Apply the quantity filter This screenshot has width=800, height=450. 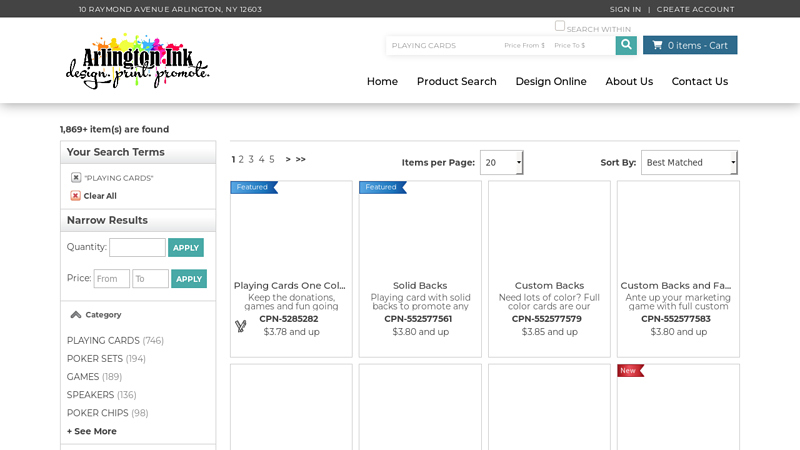click(185, 248)
